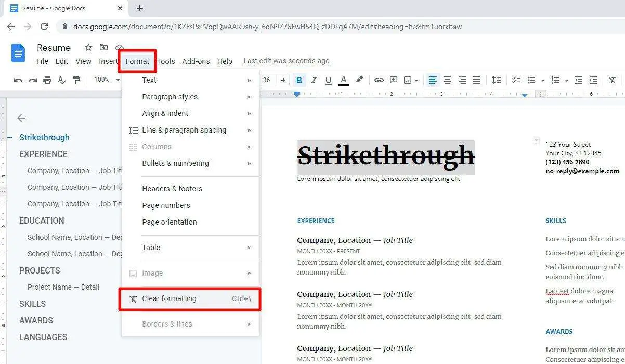Expand the Bullets & numbering submenu
The height and width of the screenshot is (364, 625).
point(190,163)
